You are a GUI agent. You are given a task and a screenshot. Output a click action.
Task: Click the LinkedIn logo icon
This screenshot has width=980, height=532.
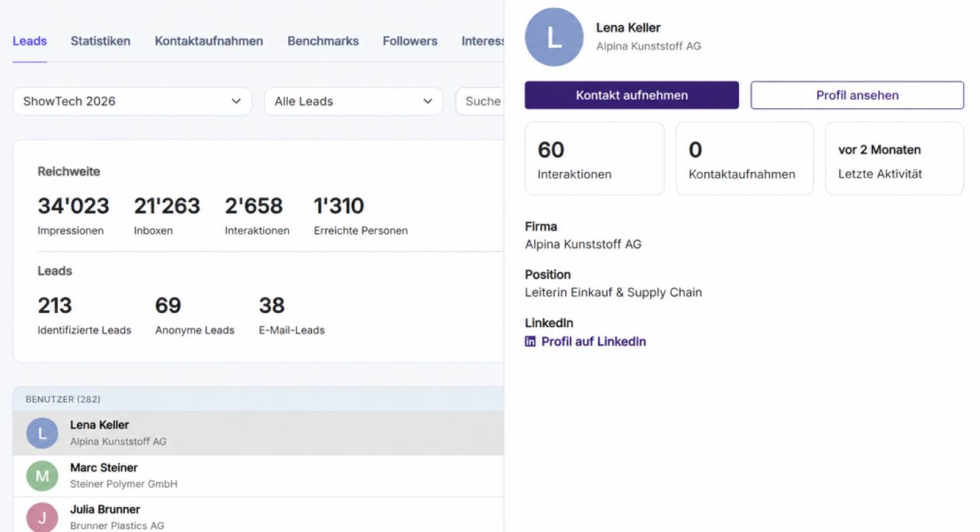(530, 341)
